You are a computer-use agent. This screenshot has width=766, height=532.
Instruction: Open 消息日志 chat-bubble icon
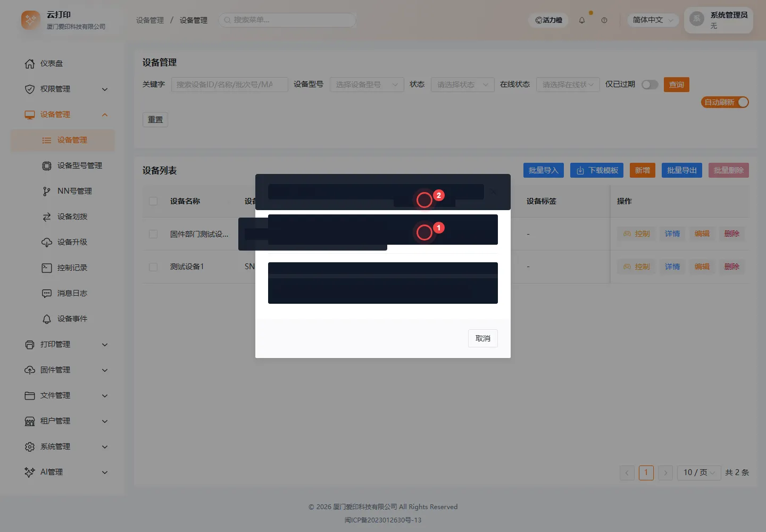(47, 293)
